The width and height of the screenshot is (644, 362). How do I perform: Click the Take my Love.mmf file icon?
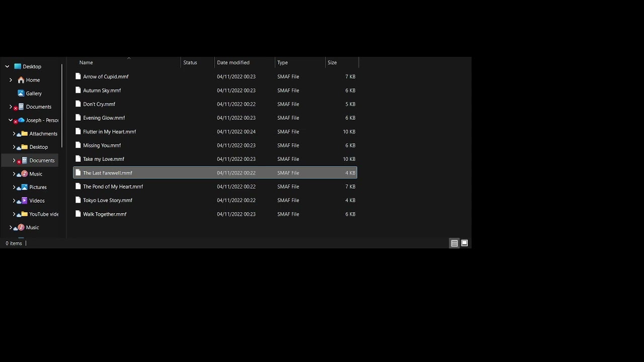pos(78,159)
